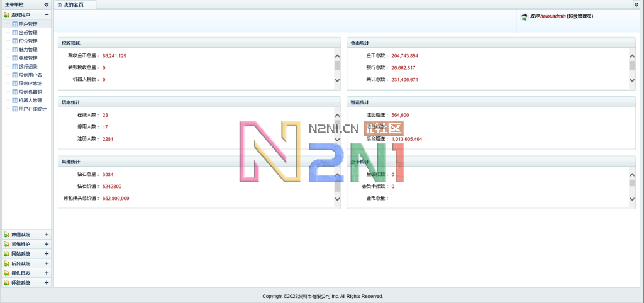Click the 用户管理 table icon in sidebar
Viewport: 644px width, 303px height.
pyautogui.click(x=14, y=24)
